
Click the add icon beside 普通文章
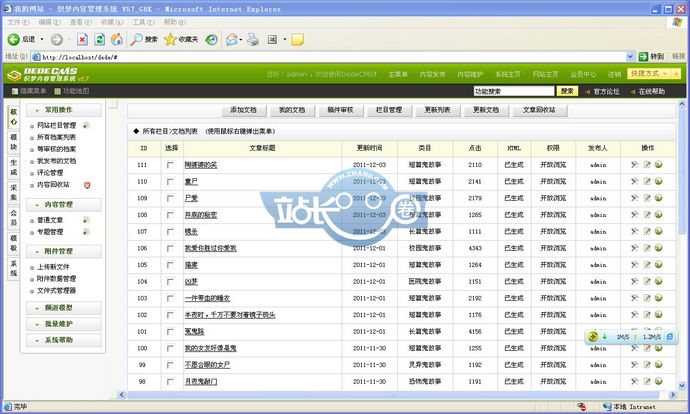click(86, 220)
